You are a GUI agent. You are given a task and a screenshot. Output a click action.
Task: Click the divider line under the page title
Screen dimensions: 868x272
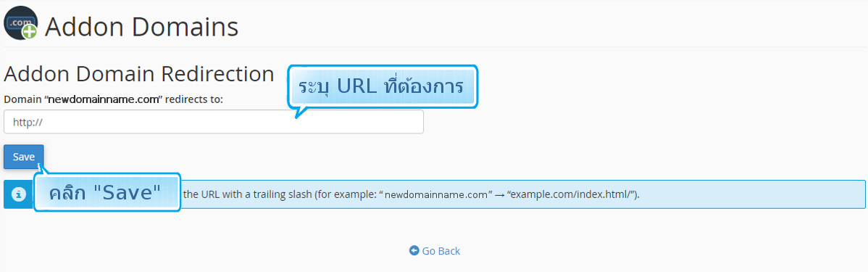point(435,47)
